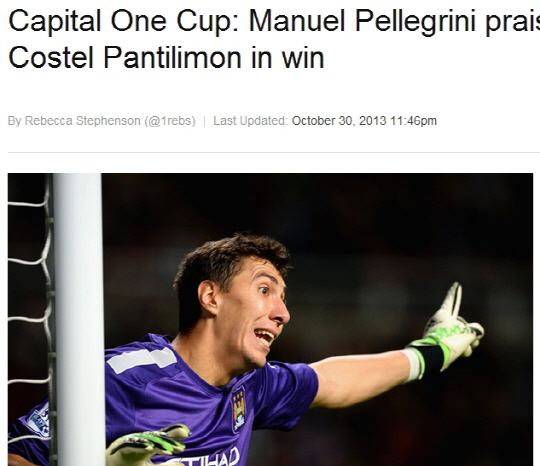Click the green glove at the photo bottom
The image size is (540, 466).
tap(148, 446)
